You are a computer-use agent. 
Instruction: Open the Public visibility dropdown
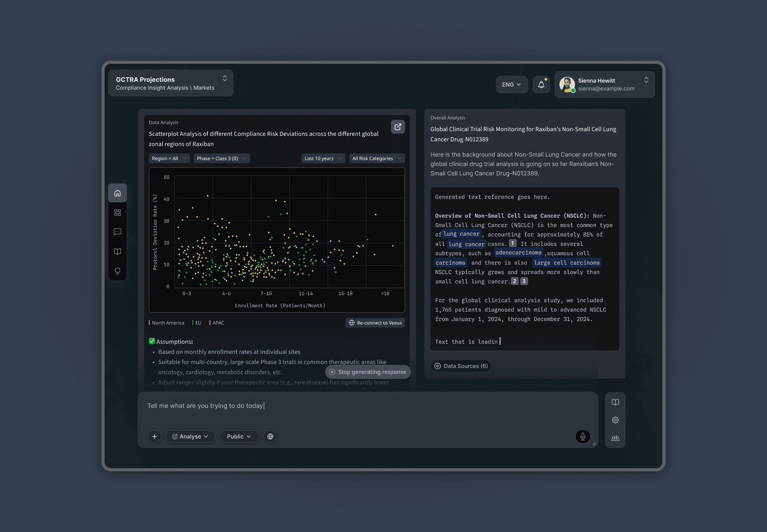[x=239, y=436]
